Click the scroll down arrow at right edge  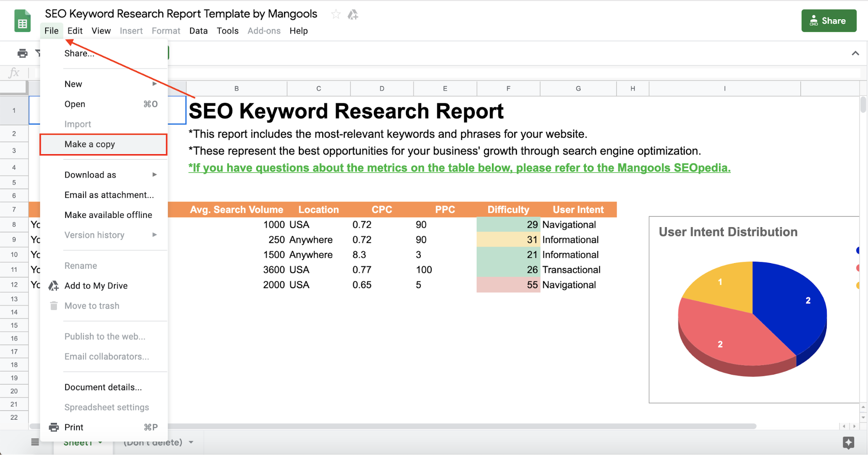click(x=863, y=417)
